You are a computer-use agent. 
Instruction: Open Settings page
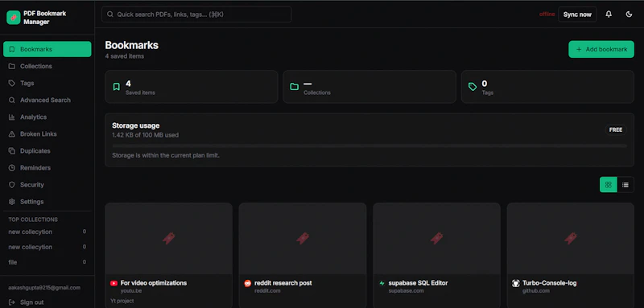coord(47,202)
